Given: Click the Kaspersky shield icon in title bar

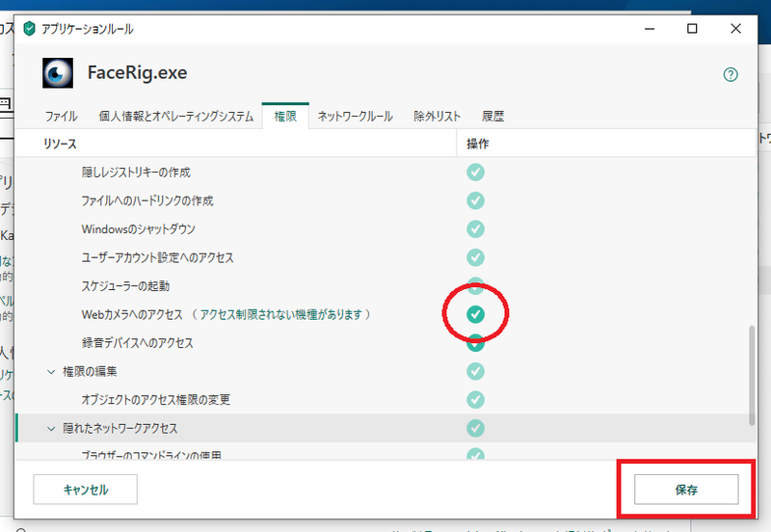Looking at the screenshot, I should tap(30, 29).
